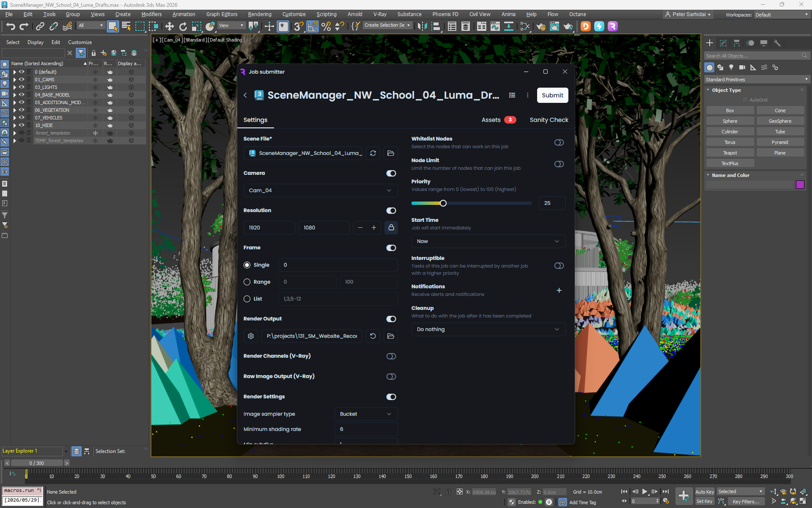Toggle Percent Snap icon
Image resolution: width=812 pixels, height=508 pixels.
tap(326, 27)
